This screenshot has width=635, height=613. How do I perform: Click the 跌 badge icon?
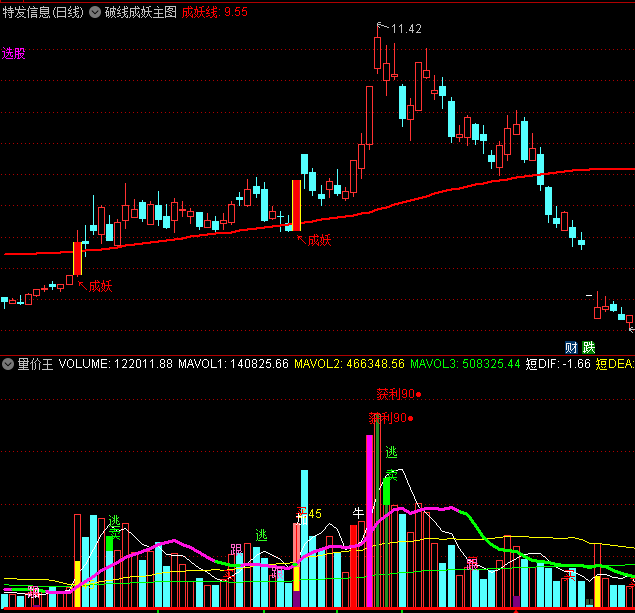(x=589, y=347)
